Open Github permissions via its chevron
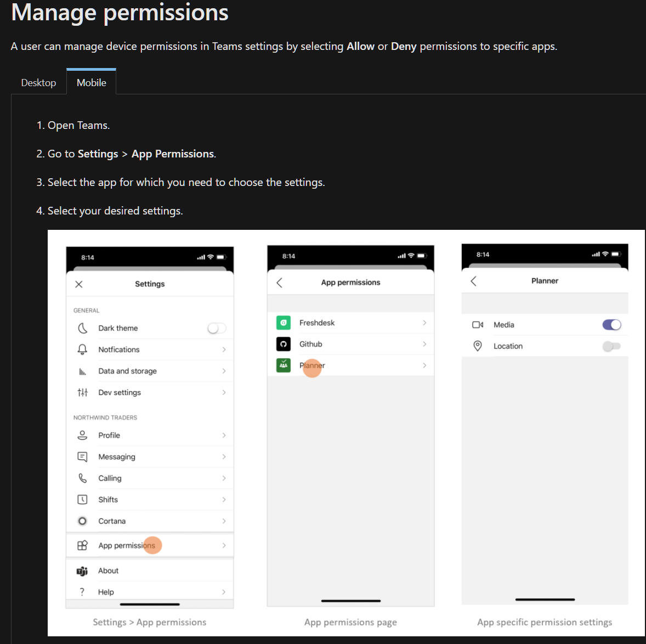The width and height of the screenshot is (646, 644). [424, 344]
